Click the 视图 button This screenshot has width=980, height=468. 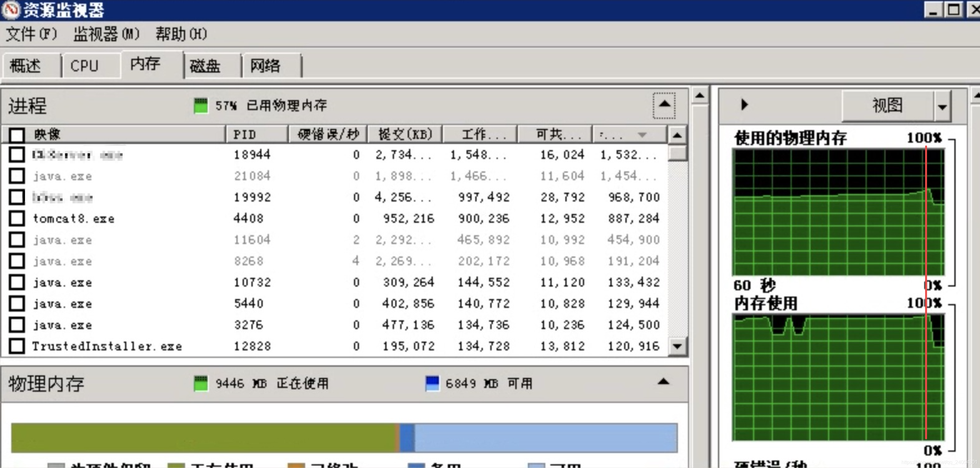pyautogui.click(x=887, y=105)
